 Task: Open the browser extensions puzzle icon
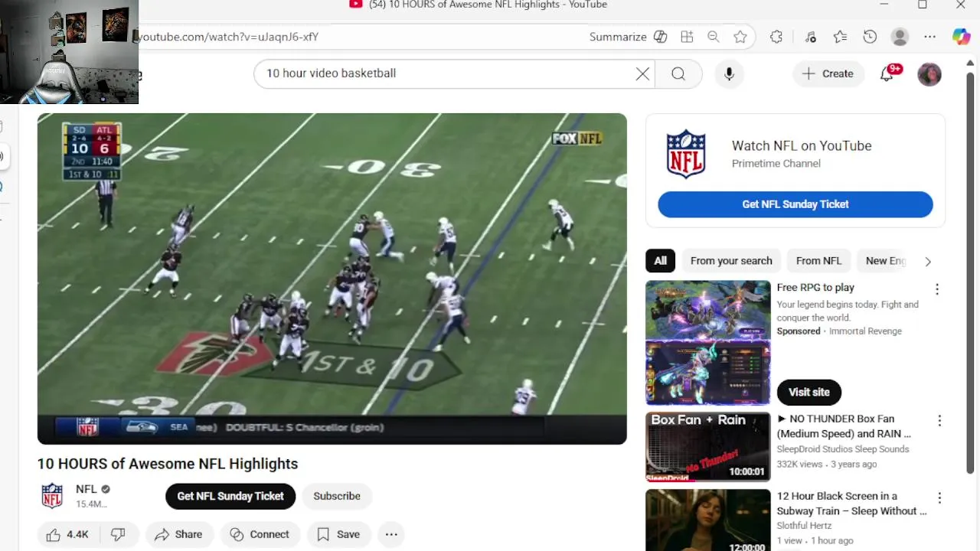point(776,37)
